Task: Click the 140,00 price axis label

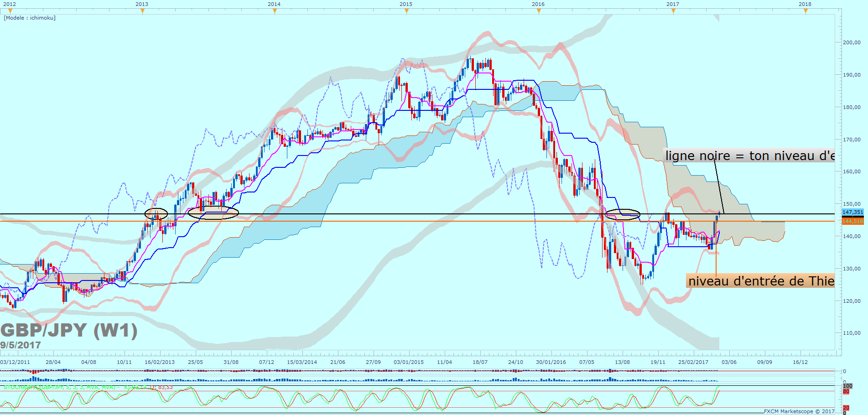Action: (852, 236)
